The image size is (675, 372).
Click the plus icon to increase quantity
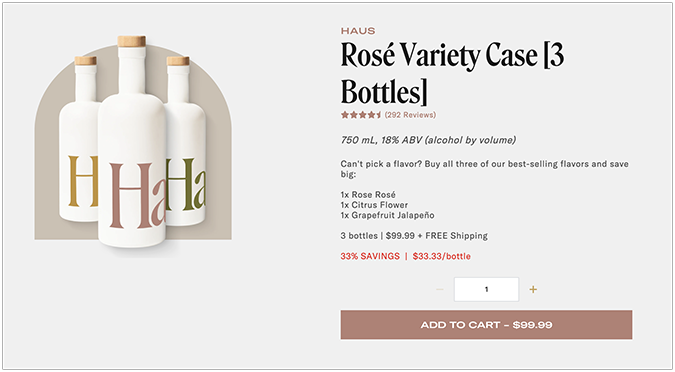[533, 289]
